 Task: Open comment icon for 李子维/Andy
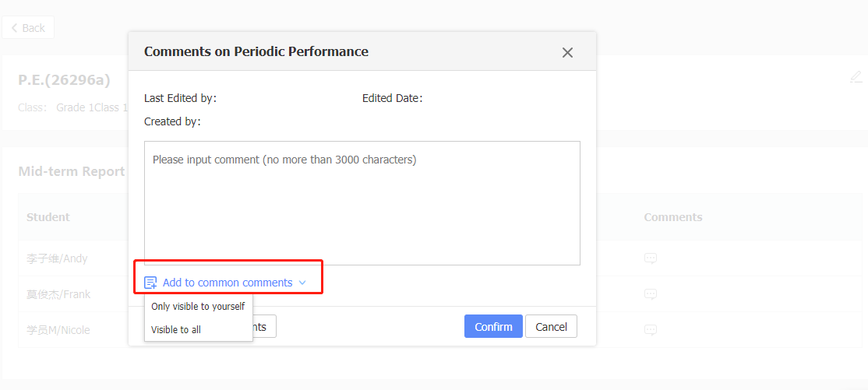tap(651, 258)
